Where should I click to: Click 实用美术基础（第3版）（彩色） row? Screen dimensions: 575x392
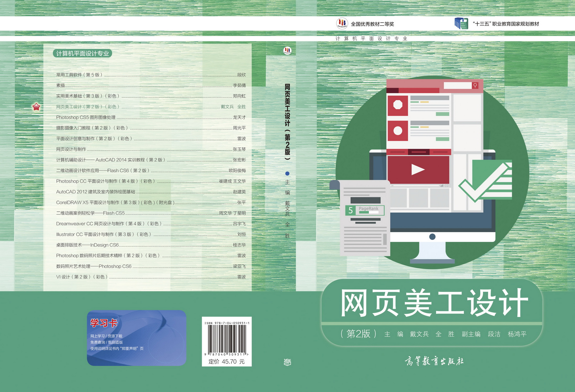151,96
